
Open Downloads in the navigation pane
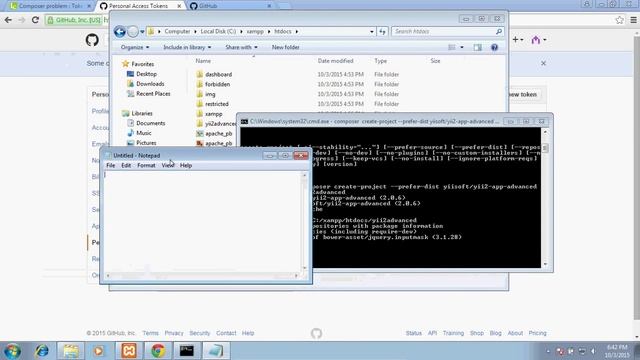click(x=150, y=84)
